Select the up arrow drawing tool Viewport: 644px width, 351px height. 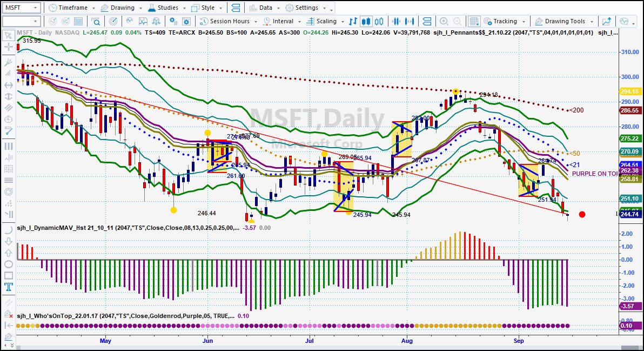click(x=8, y=253)
